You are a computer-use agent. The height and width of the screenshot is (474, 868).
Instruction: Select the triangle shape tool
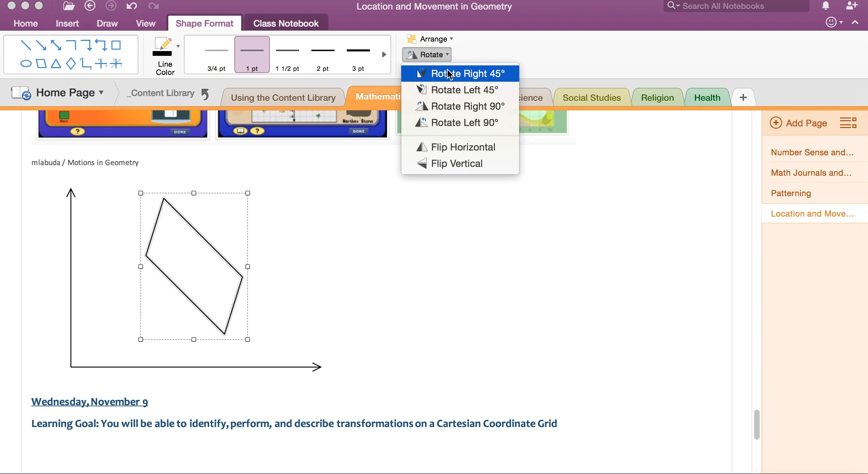click(x=56, y=63)
